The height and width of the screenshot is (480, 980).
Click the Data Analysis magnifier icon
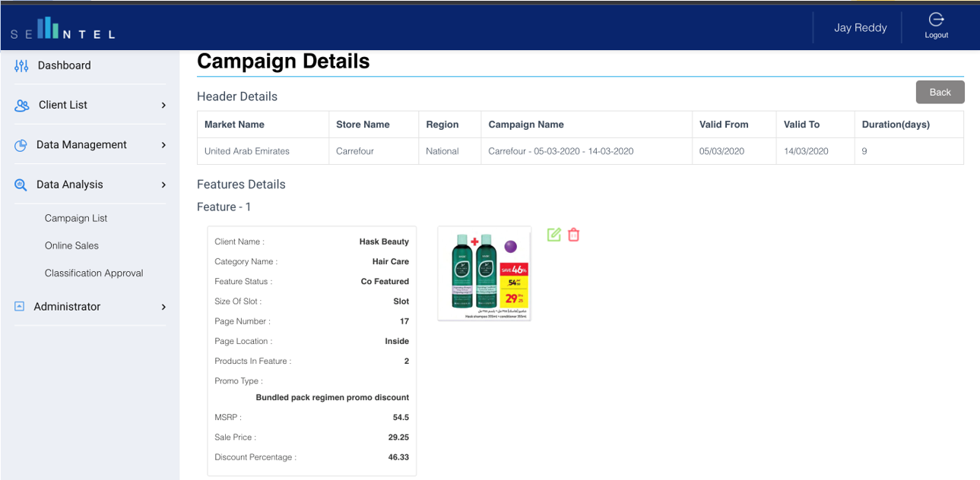click(21, 185)
